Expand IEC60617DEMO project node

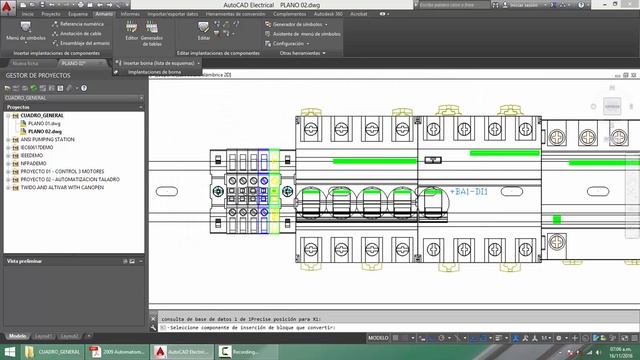pos(8,148)
